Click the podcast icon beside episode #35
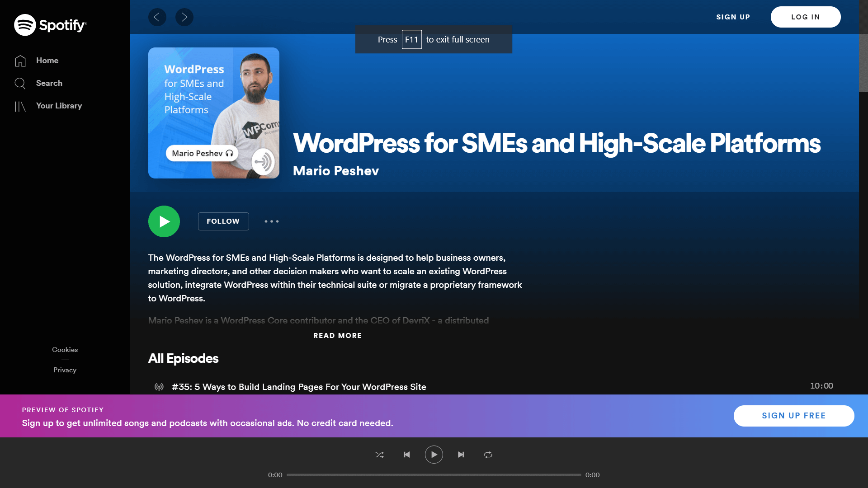The height and width of the screenshot is (488, 868). pyautogui.click(x=159, y=387)
